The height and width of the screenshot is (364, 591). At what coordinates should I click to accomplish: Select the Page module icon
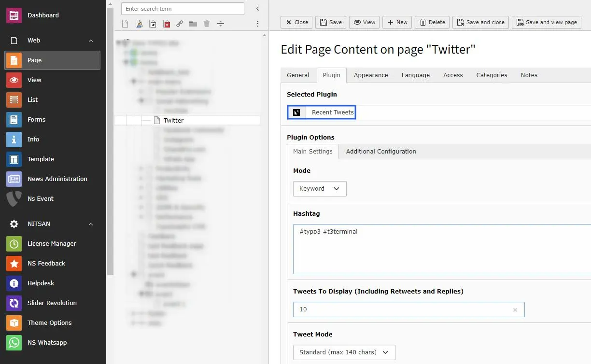[14, 60]
